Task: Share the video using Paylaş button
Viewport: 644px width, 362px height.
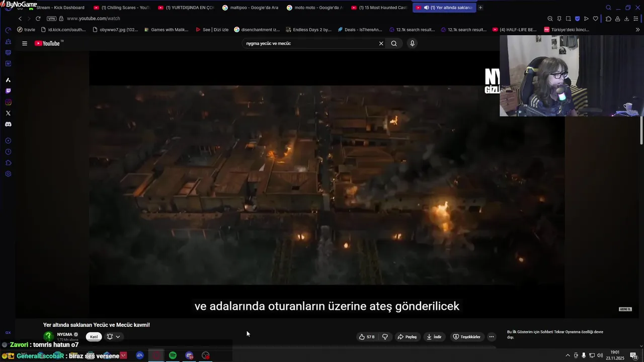Action: click(407, 337)
